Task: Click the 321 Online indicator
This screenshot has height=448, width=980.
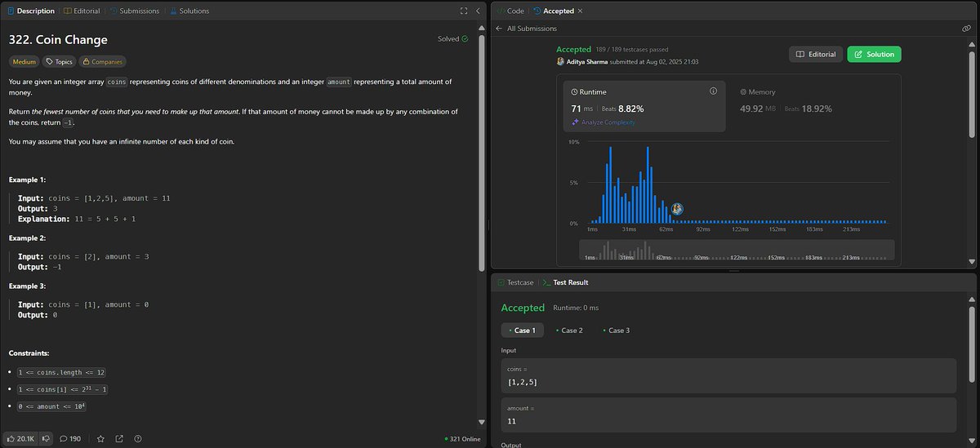Action: 463,439
